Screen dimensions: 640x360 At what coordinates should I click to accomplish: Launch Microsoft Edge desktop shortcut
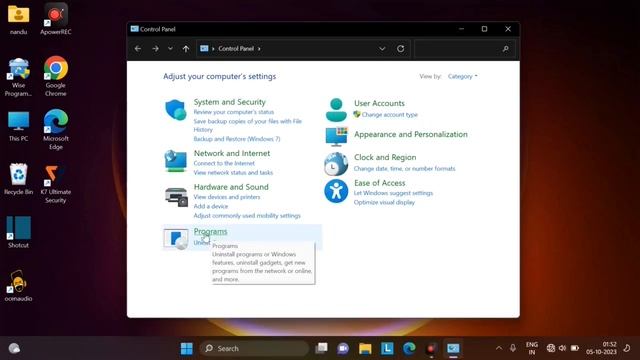click(56, 130)
